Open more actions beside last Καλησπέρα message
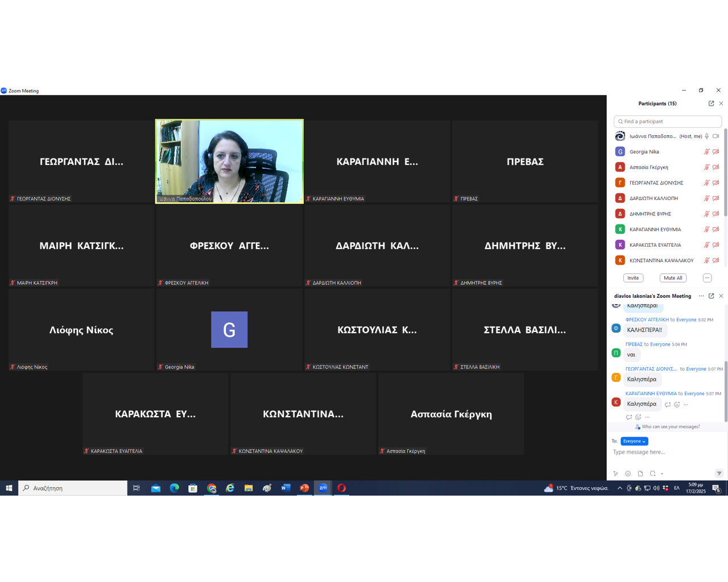The image size is (728, 582). (x=686, y=405)
